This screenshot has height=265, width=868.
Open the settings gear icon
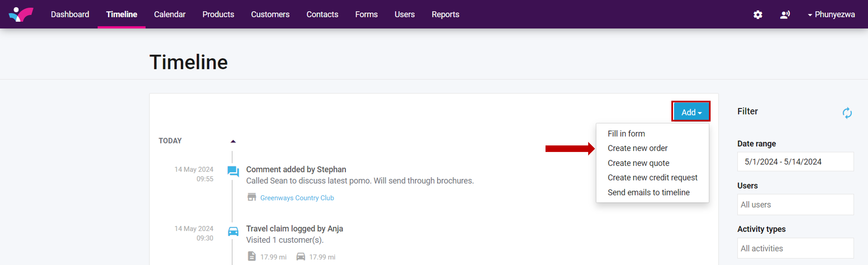(758, 15)
